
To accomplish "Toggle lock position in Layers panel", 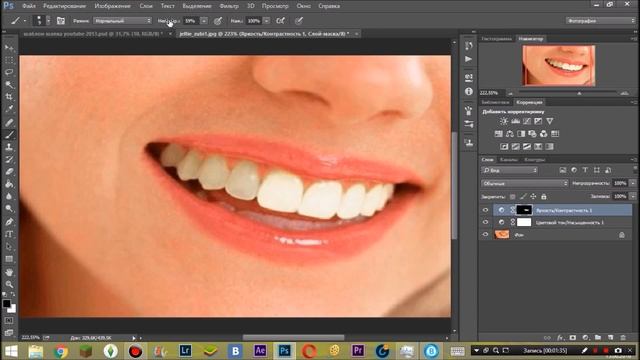I will pos(533,197).
